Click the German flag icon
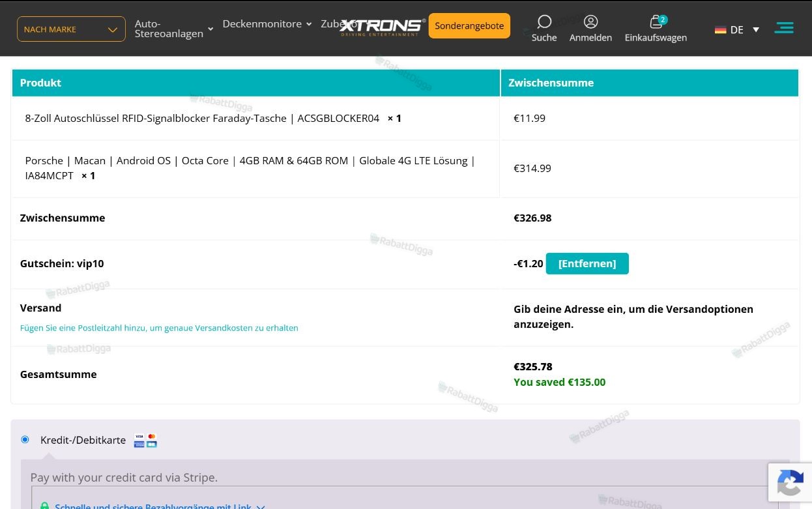 pyautogui.click(x=721, y=30)
